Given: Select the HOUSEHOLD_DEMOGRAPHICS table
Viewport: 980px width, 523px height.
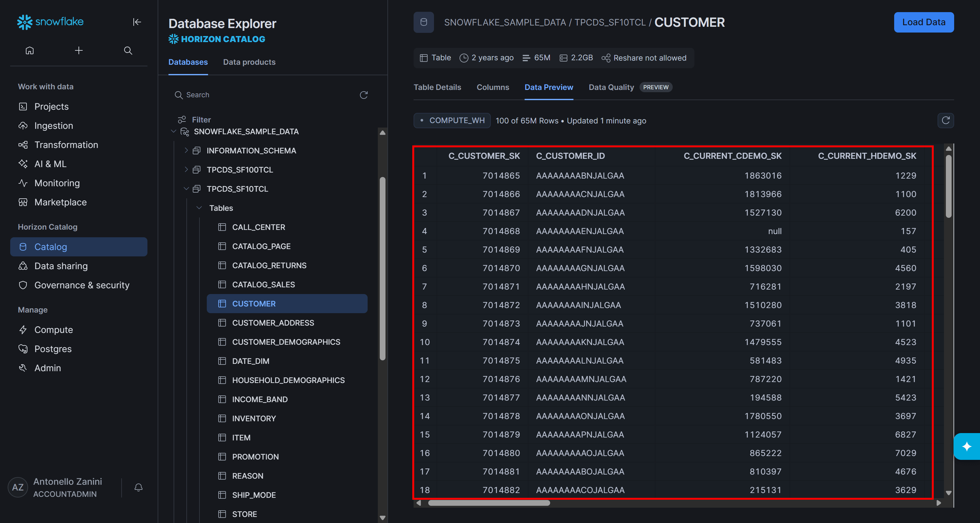Looking at the screenshot, I should [287, 380].
